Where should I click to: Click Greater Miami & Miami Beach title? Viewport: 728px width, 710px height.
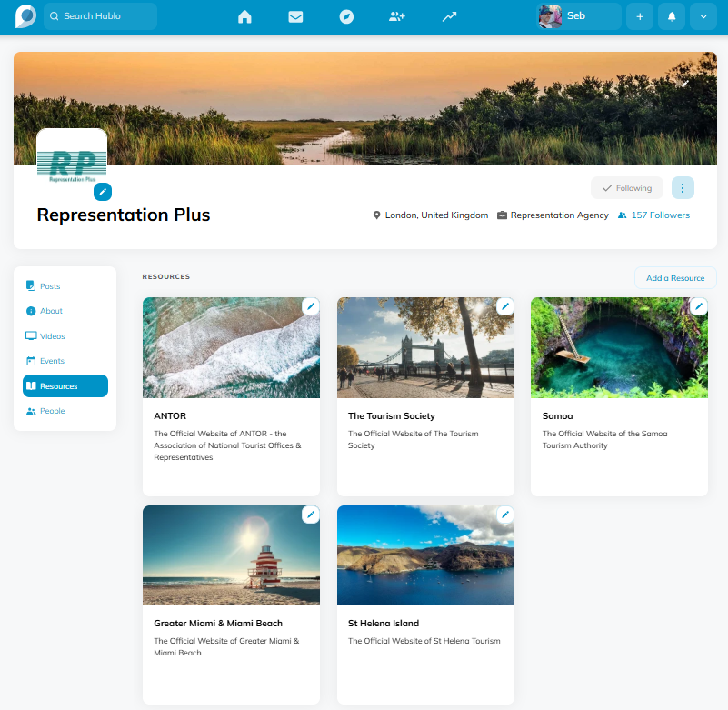pos(218,623)
